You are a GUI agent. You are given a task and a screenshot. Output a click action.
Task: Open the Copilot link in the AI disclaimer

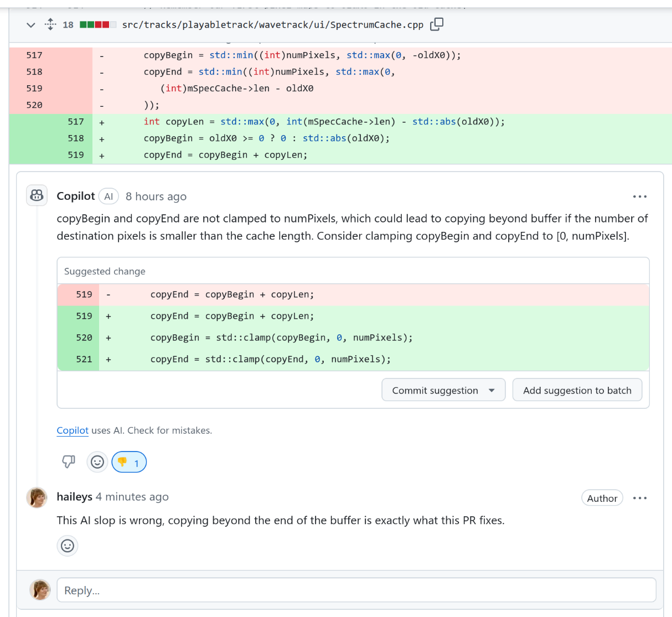coord(73,431)
